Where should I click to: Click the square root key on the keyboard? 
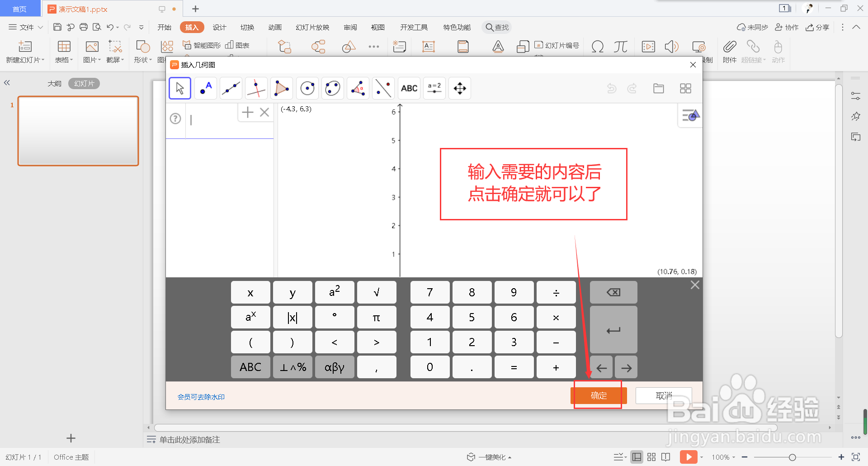[x=377, y=292]
